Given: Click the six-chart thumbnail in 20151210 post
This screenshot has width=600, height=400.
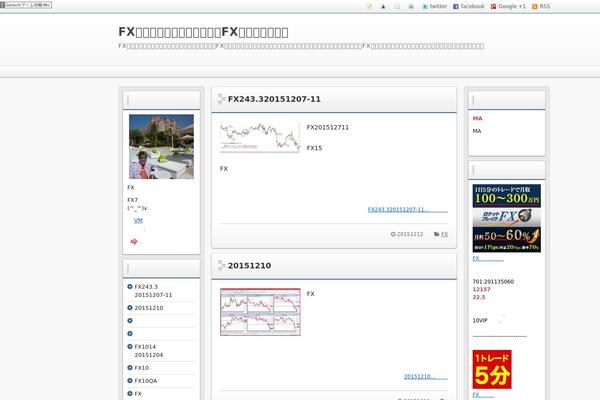Looking at the screenshot, I should click(x=260, y=312).
